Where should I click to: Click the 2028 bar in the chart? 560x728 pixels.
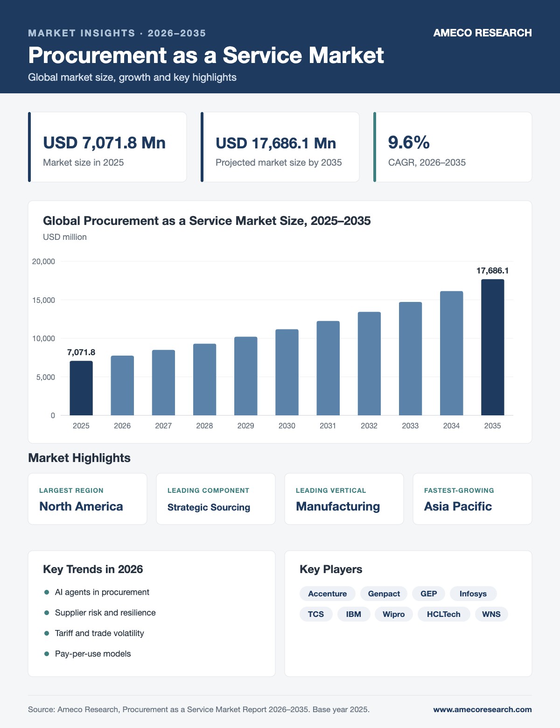204,379
